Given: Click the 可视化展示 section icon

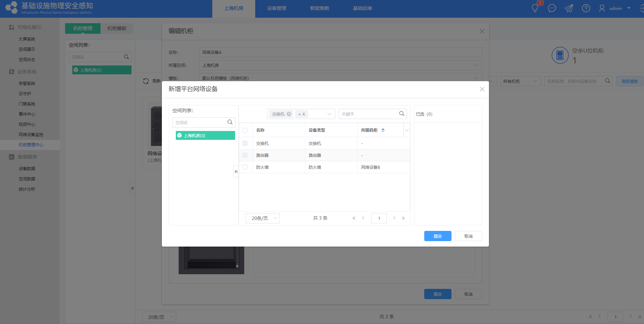Looking at the screenshot, I should click(12, 27).
